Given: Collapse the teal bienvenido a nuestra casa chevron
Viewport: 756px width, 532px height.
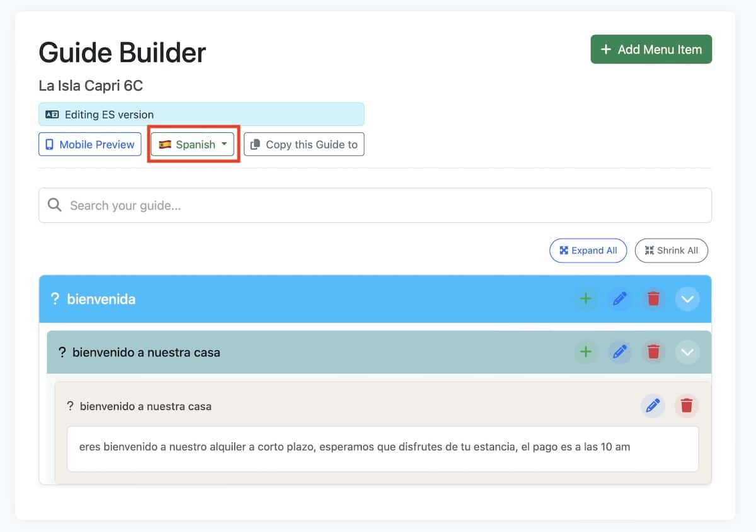Looking at the screenshot, I should click(x=687, y=352).
